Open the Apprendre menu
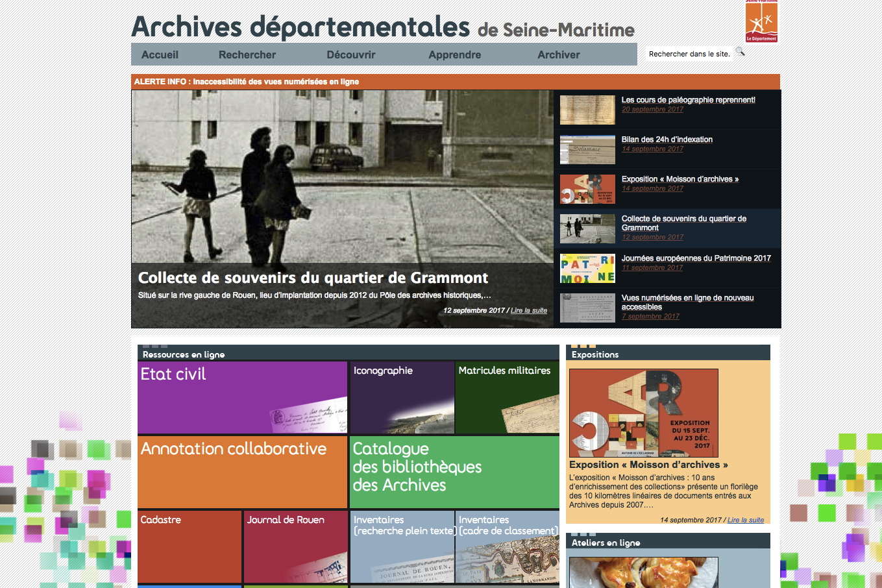 pos(455,55)
